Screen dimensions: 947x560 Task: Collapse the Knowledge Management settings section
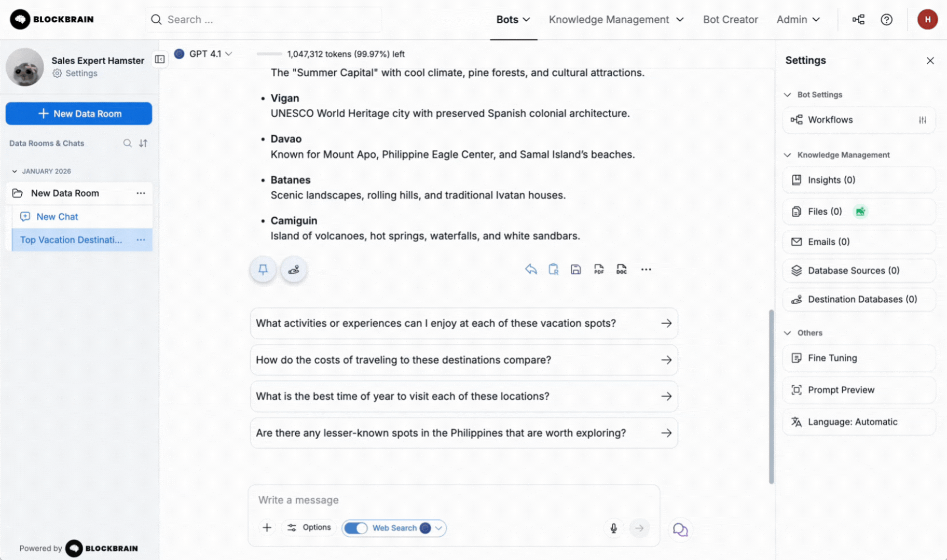pyautogui.click(x=788, y=155)
